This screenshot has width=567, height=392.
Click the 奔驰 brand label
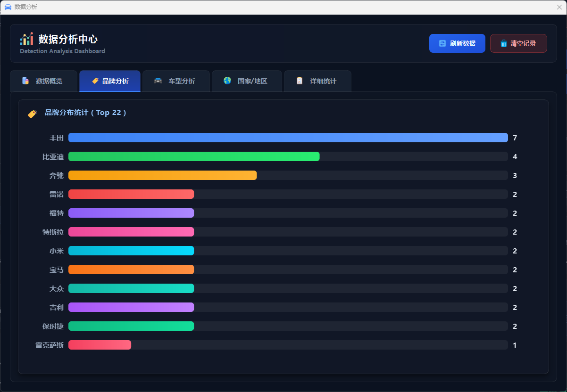[57, 175]
